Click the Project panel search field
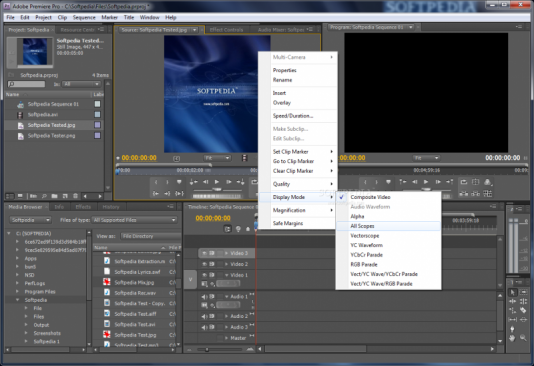Screen dimensions: 534x366 tap(27, 84)
